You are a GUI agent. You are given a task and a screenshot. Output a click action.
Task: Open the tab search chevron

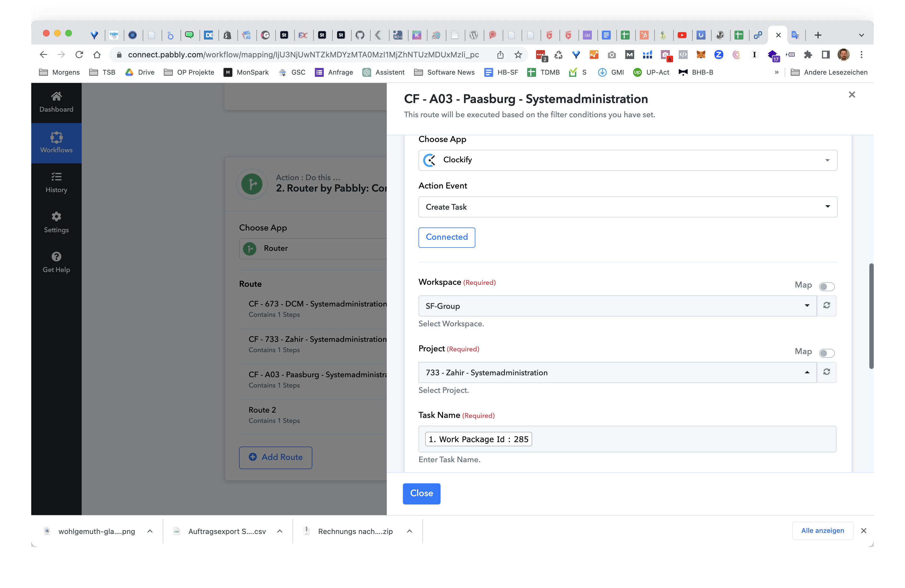(x=861, y=35)
